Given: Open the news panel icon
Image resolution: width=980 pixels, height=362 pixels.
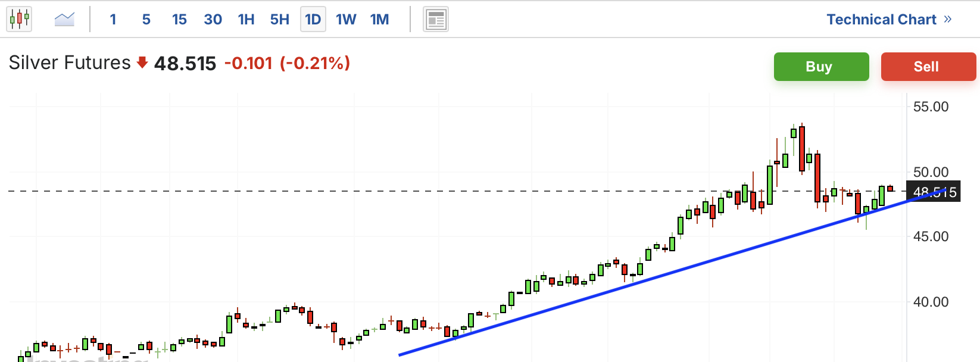Looking at the screenshot, I should (436, 20).
